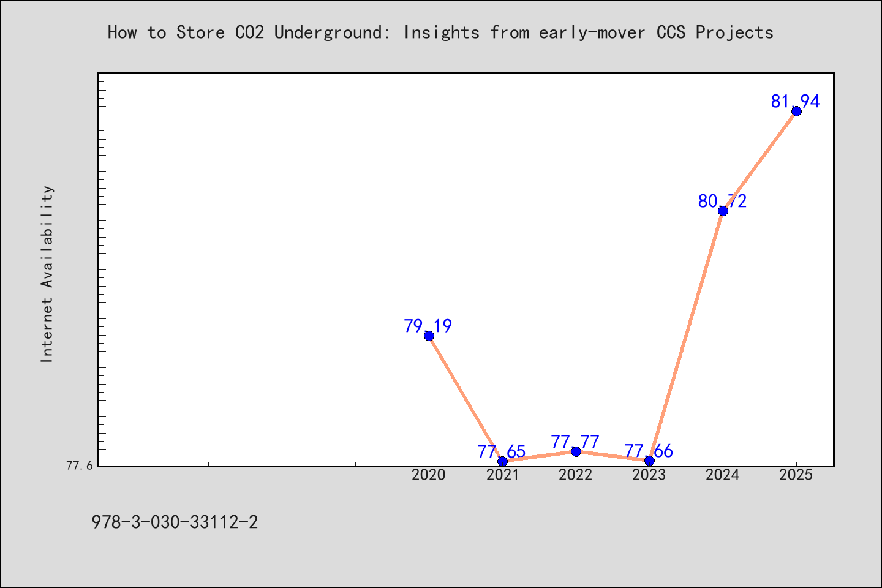Click the chart title about CCS Projects
882x588 pixels.
tap(440, 32)
